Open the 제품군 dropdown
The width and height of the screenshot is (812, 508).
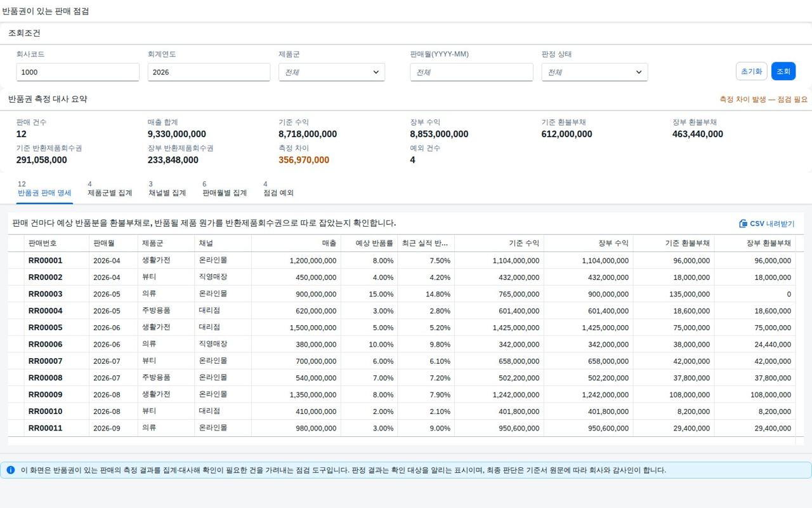332,72
